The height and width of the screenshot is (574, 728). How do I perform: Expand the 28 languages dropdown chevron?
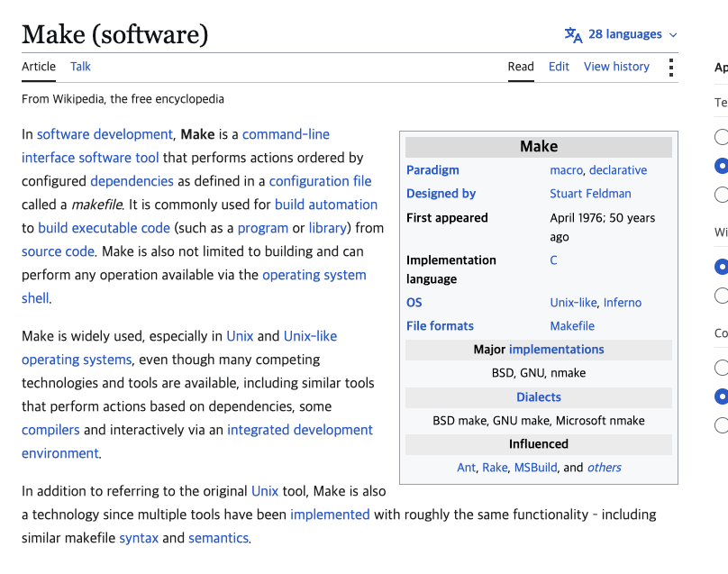point(673,35)
